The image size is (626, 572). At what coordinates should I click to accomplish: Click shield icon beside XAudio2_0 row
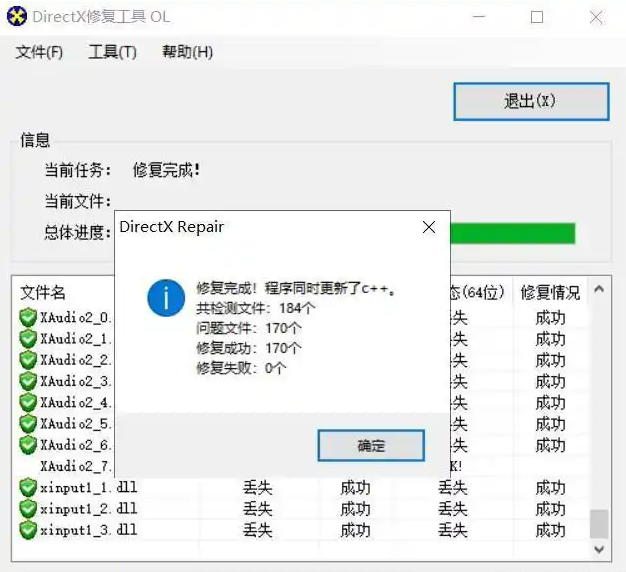(x=28, y=318)
